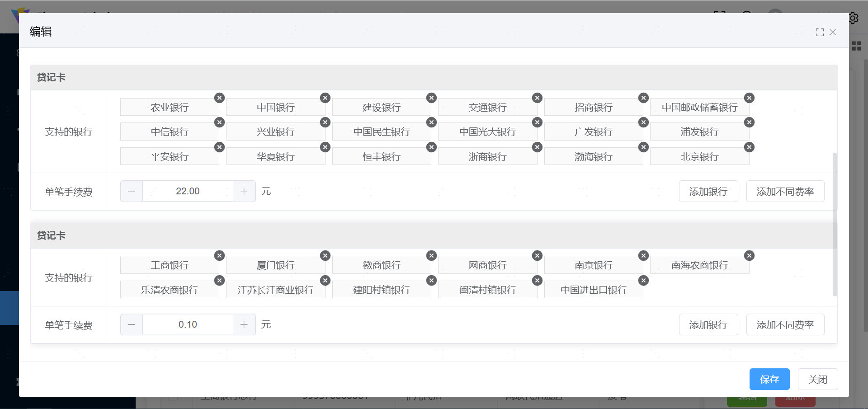Remove 建设银行 tag via its x icon
Screen dimensions: 868x409
(431, 98)
